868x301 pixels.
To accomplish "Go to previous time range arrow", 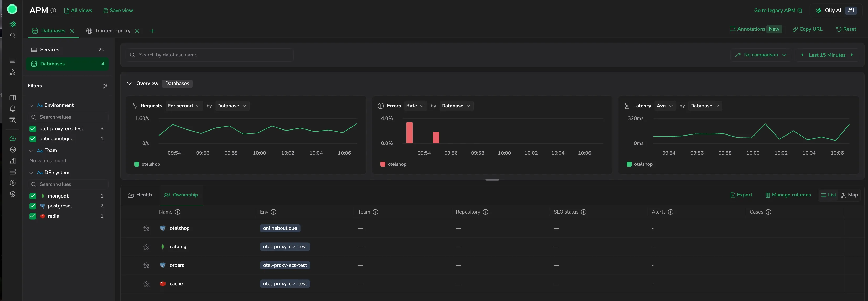I will point(802,55).
